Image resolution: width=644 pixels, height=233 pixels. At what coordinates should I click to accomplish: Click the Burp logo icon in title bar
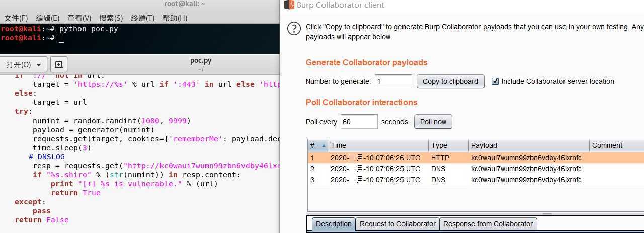[x=289, y=5]
